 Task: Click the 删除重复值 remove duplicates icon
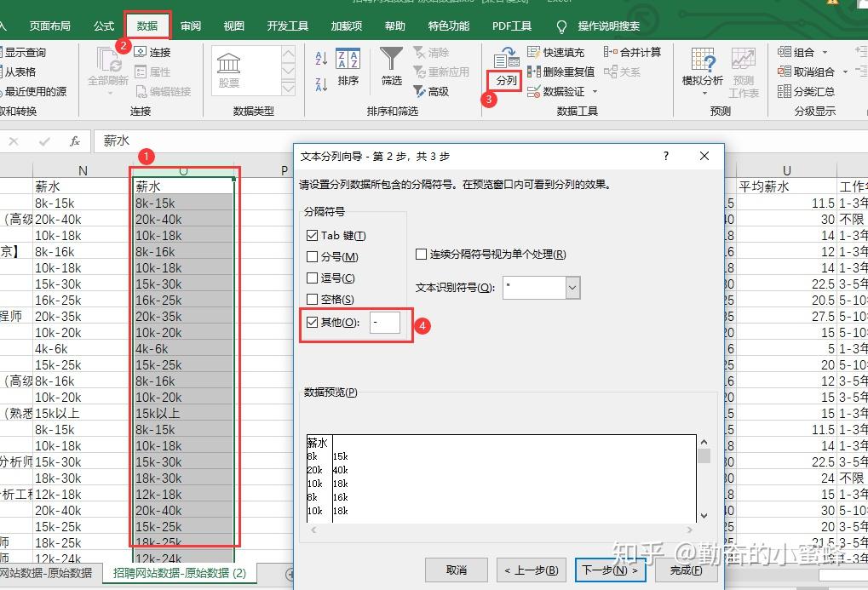[535, 72]
